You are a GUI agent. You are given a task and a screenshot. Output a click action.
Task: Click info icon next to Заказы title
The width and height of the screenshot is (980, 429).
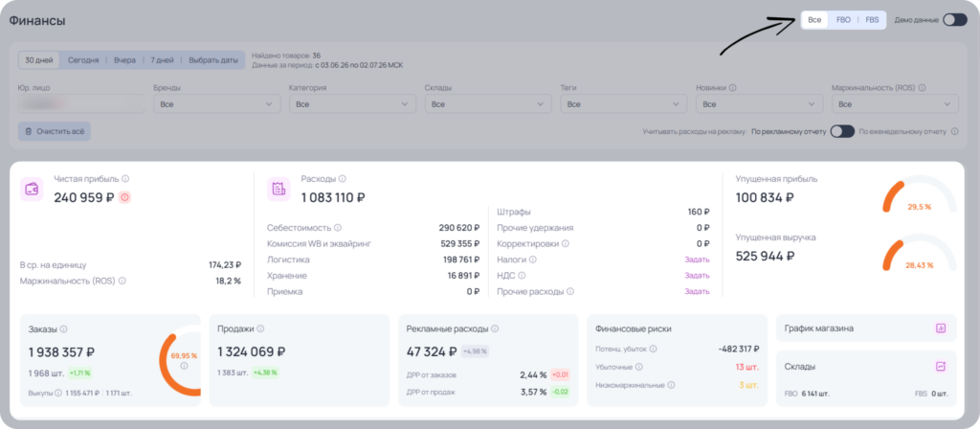(64, 328)
